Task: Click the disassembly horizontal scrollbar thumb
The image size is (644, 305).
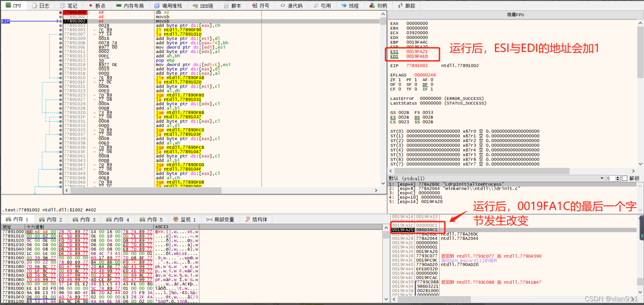Action: 146,190
